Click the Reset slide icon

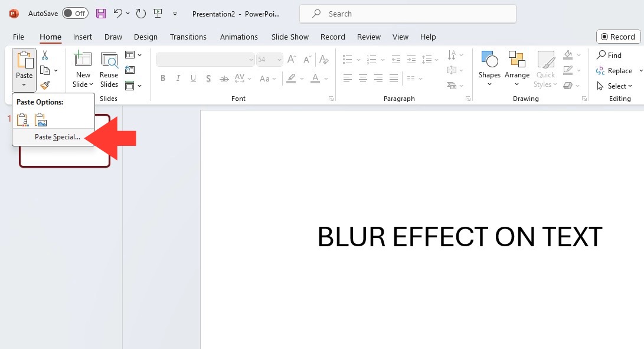click(x=130, y=70)
